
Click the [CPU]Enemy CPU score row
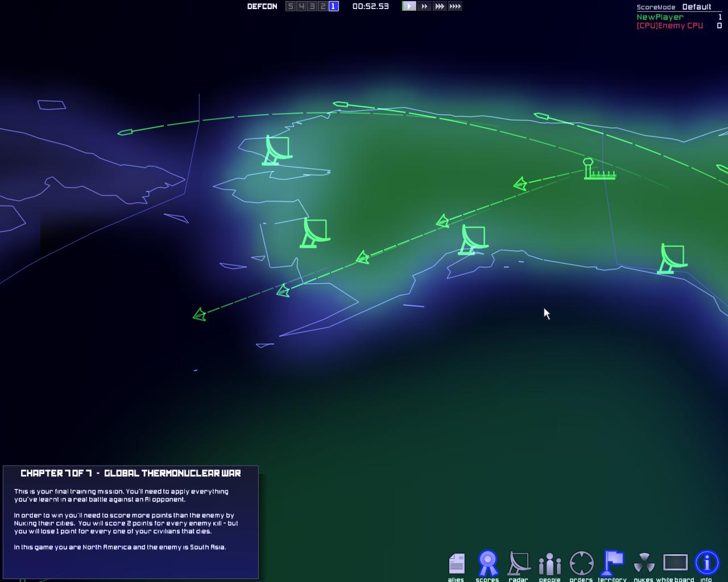[x=679, y=26]
